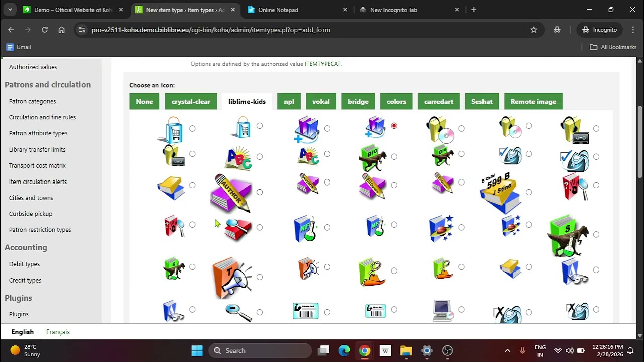Image resolution: width=644 pixels, height=362 pixels.
Task: Open the None icon tab
Action: [x=144, y=101]
